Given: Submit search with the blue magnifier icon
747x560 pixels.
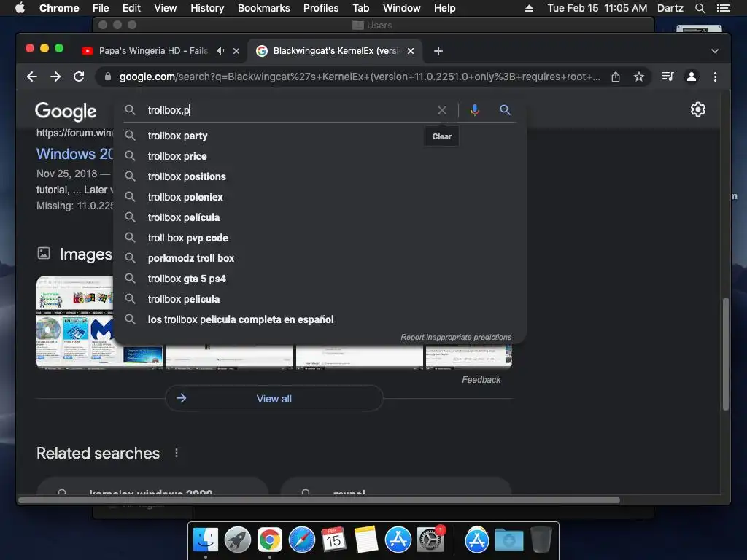Looking at the screenshot, I should pos(505,110).
